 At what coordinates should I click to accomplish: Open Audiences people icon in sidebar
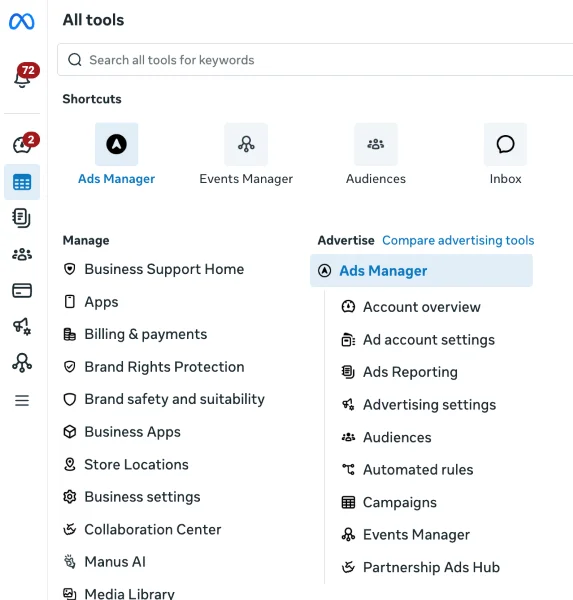(22, 254)
